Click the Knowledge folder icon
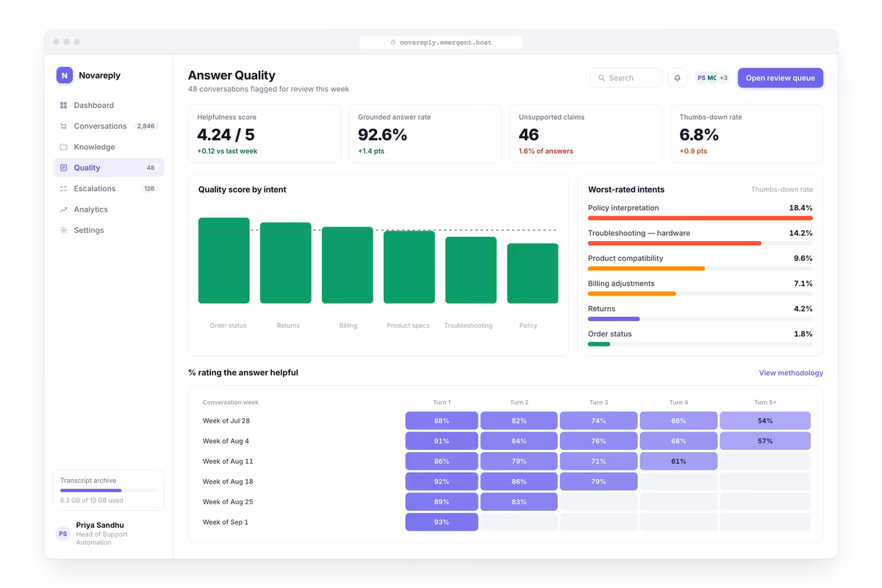Image resolution: width=882 pixels, height=588 pixels. pos(63,147)
